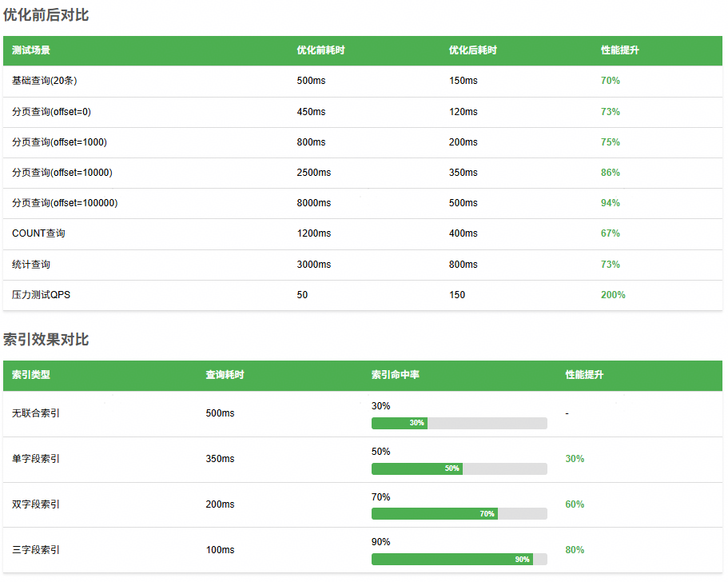Select the 三字段索引 row label

(x=36, y=550)
